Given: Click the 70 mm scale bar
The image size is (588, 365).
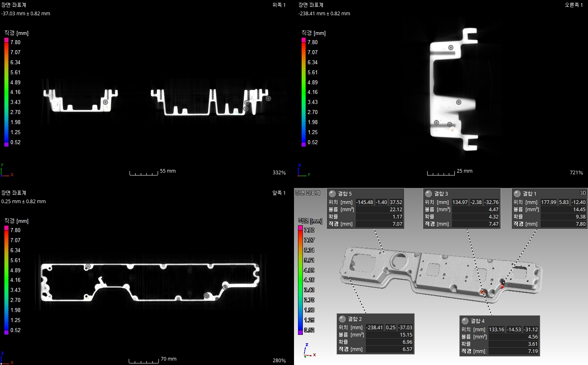Looking at the screenshot, I should (x=144, y=361).
